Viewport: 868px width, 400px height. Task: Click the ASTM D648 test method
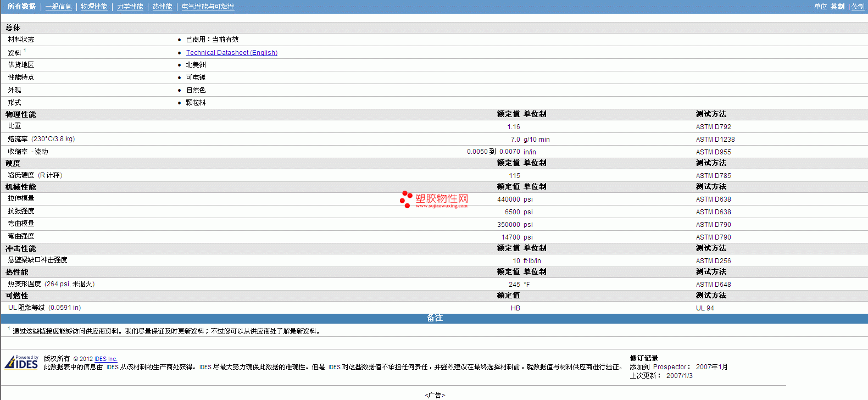714,285
